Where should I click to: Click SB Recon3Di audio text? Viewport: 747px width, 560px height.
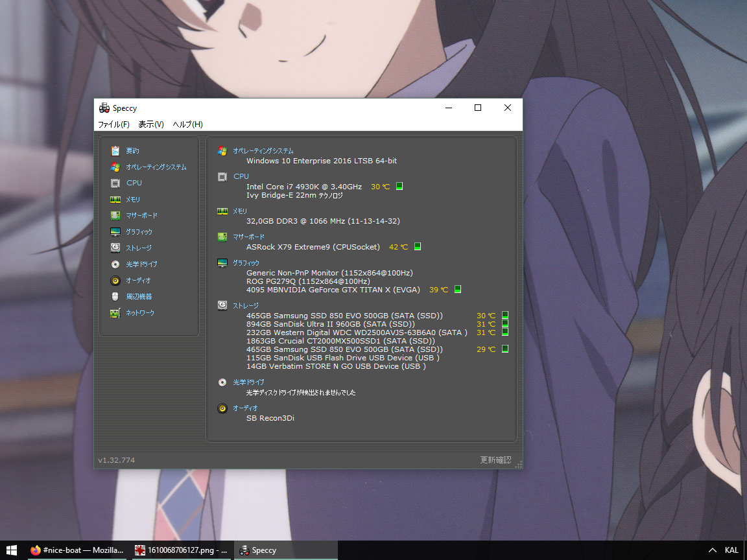[x=270, y=418]
